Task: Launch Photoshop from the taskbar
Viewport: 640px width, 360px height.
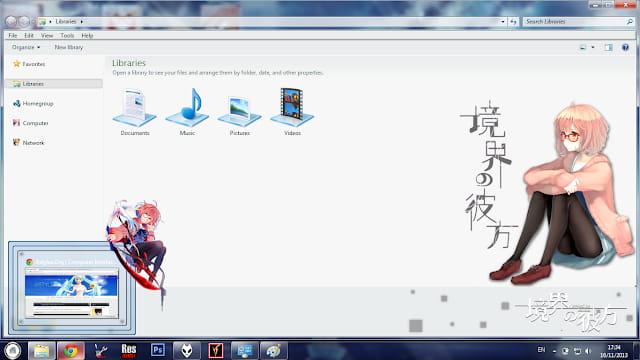Action: [158, 350]
